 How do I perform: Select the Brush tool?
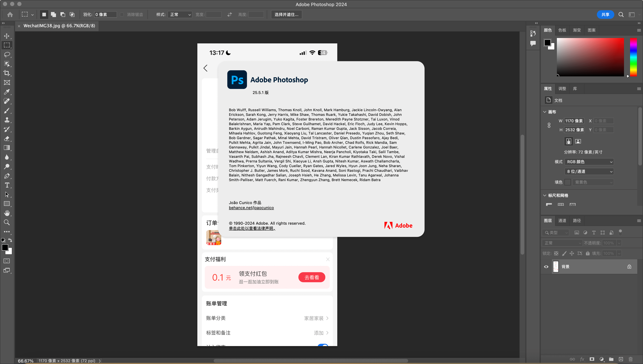(x=7, y=110)
